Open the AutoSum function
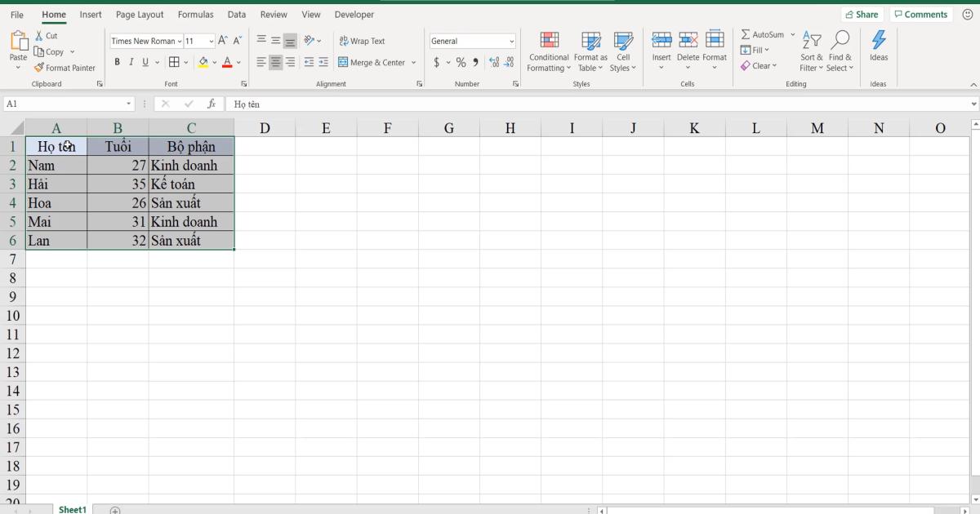This screenshot has width=980, height=514. [x=762, y=34]
